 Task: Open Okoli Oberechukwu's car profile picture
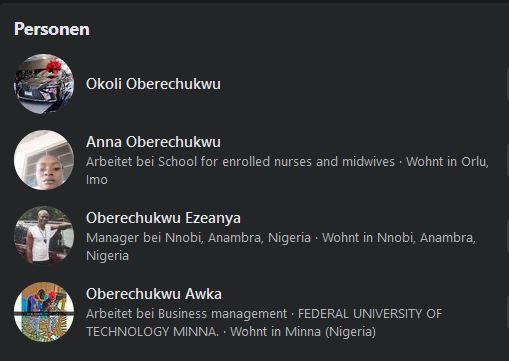[44, 84]
